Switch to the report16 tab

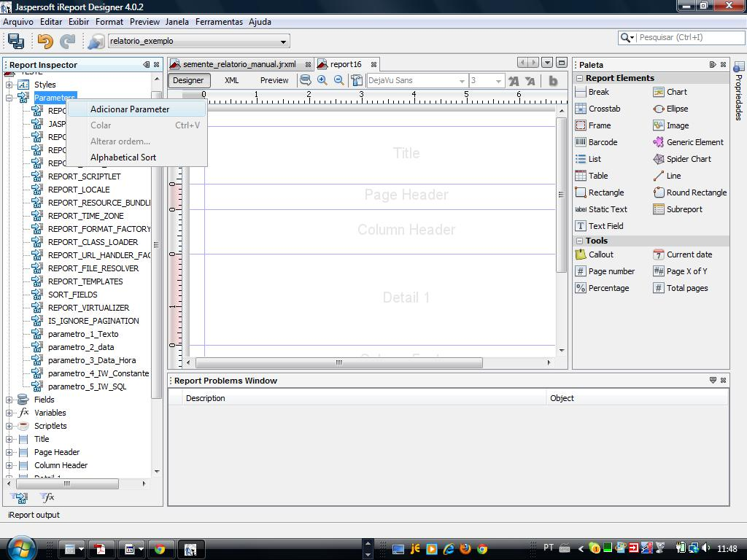coord(346,64)
